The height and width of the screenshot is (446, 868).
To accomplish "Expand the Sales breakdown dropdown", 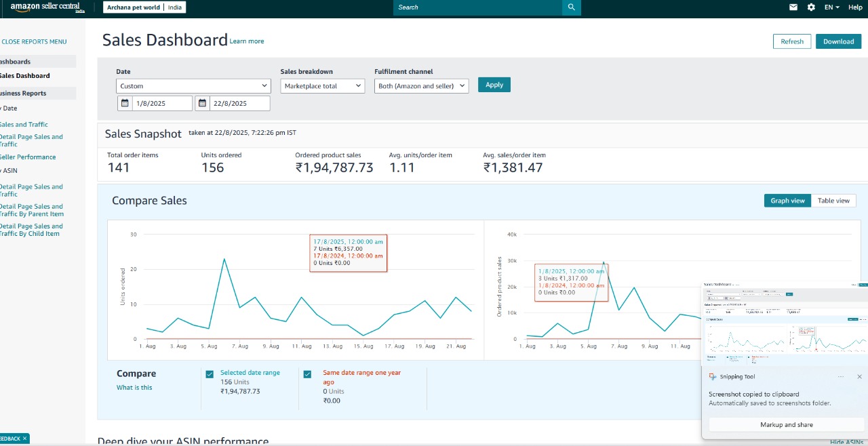I will [x=322, y=86].
